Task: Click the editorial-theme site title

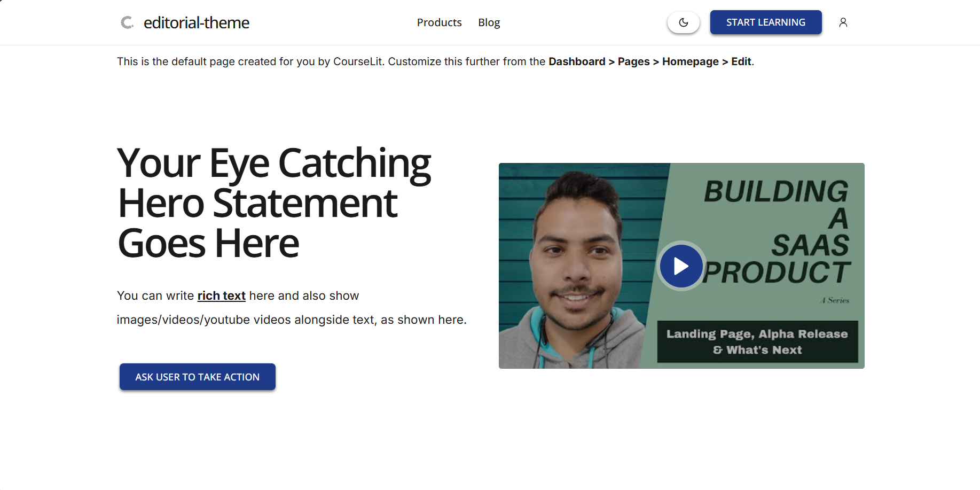Action: (x=196, y=22)
